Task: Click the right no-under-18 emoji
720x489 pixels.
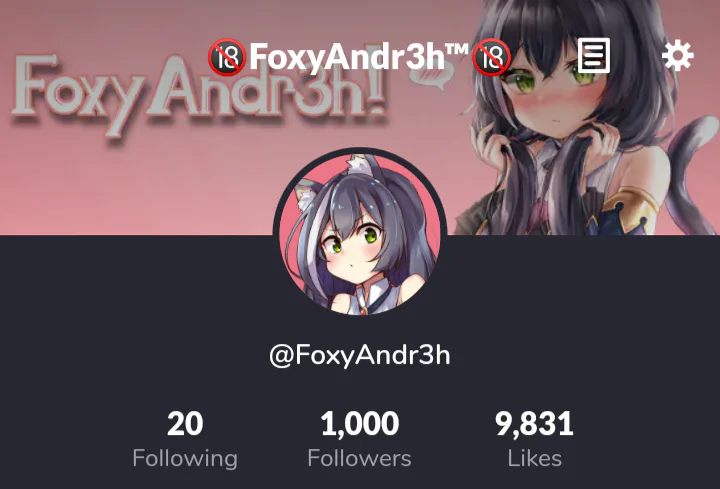Action: [492, 57]
